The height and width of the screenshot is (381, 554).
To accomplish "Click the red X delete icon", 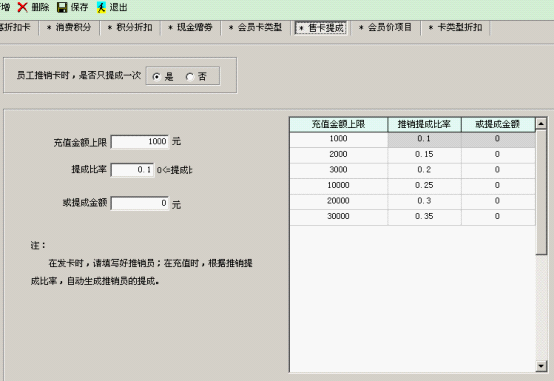I will click(x=22, y=7).
